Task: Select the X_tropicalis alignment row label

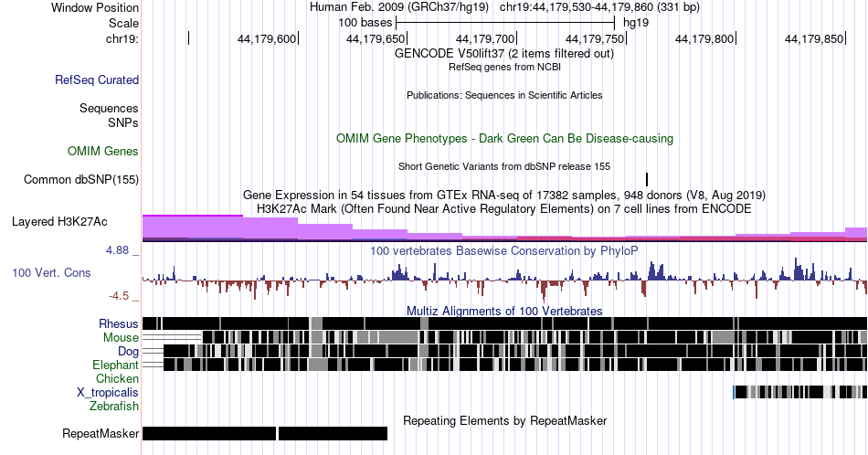Action: click(x=108, y=393)
